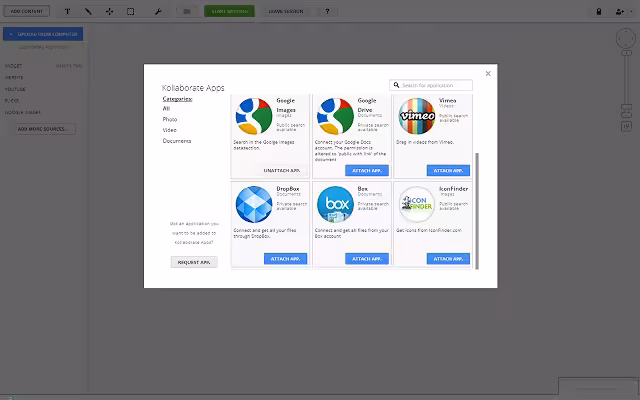The height and width of the screenshot is (400, 640).
Task: Click the Add Content button
Action: click(27, 11)
